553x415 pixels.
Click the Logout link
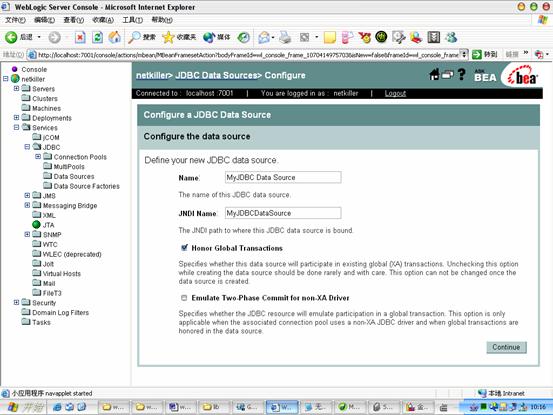click(x=395, y=93)
